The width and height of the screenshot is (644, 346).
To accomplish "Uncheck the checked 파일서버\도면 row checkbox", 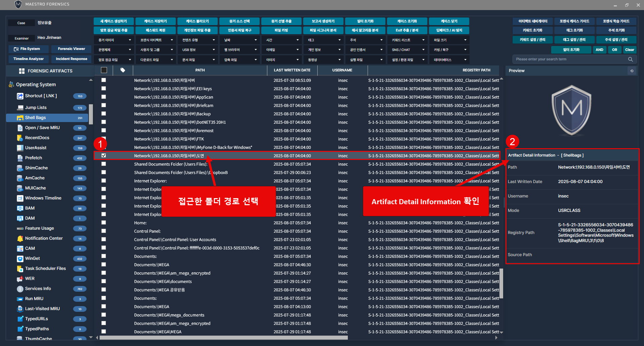I will click(104, 156).
